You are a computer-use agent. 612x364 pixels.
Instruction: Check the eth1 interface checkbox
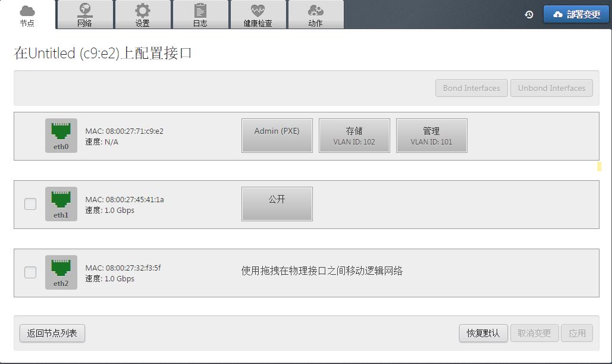pyautogui.click(x=30, y=204)
